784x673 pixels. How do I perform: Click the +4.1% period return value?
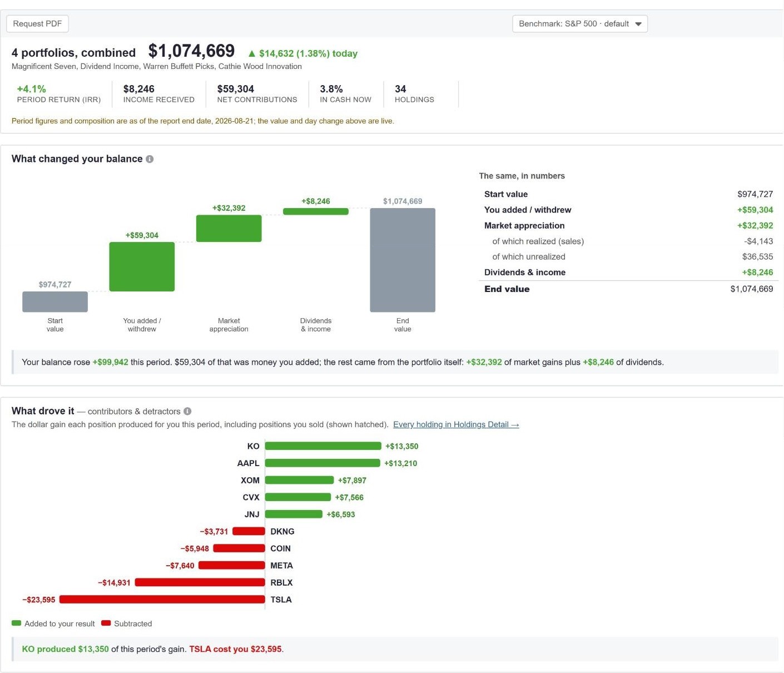pyautogui.click(x=32, y=89)
